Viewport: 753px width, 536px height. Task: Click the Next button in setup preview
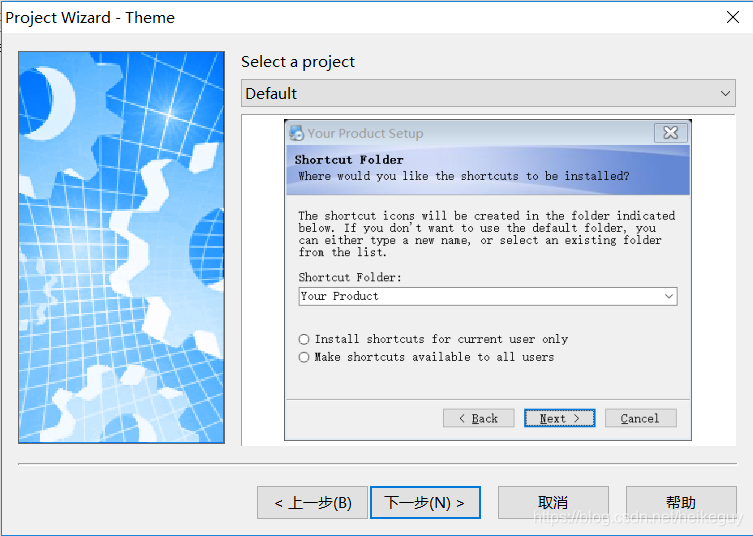coord(559,418)
